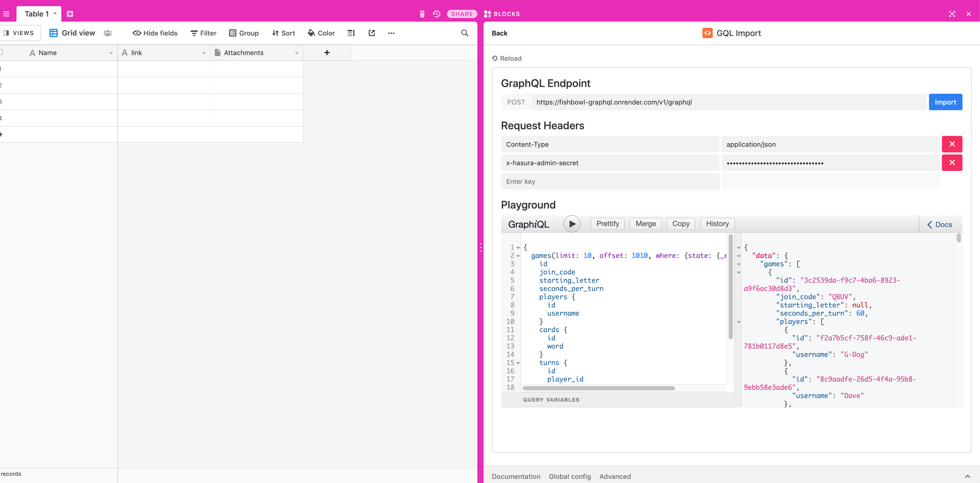Click the row height icon

(351, 33)
